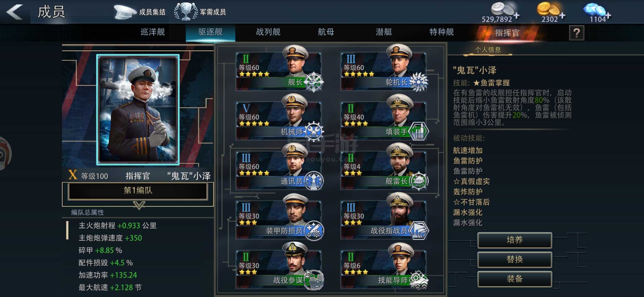
Task: Switch to the 战列舰 tab
Action: click(x=268, y=32)
